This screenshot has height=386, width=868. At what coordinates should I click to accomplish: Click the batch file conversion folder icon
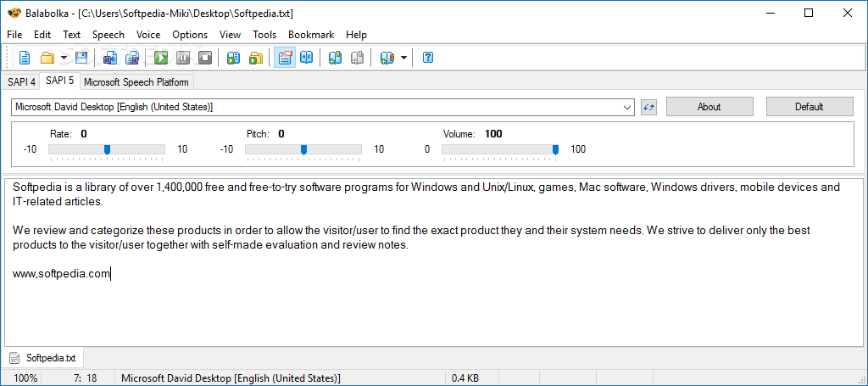click(256, 58)
